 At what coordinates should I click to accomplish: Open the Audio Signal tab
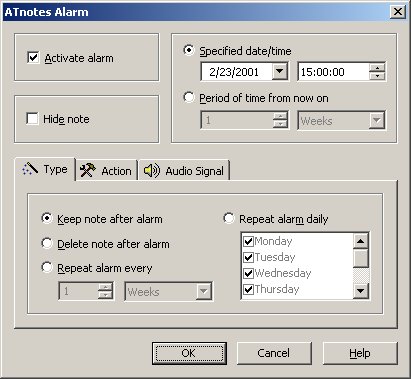tap(184, 171)
